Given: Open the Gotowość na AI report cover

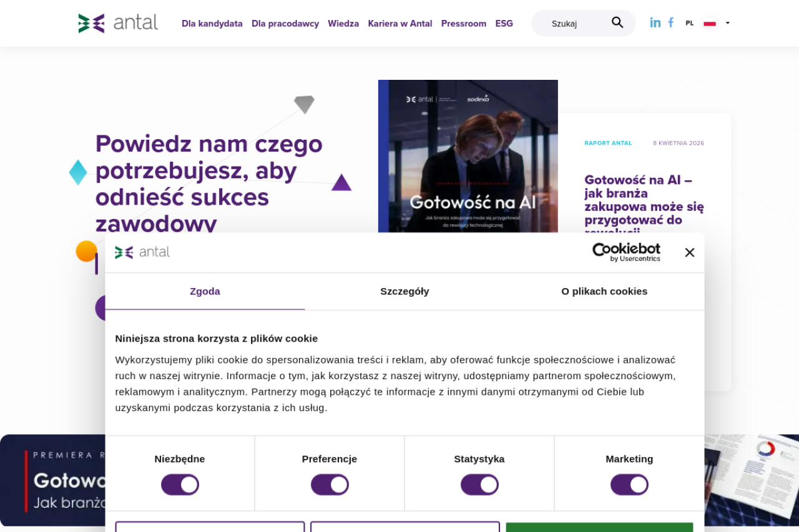Looking at the screenshot, I should tap(468, 156).
